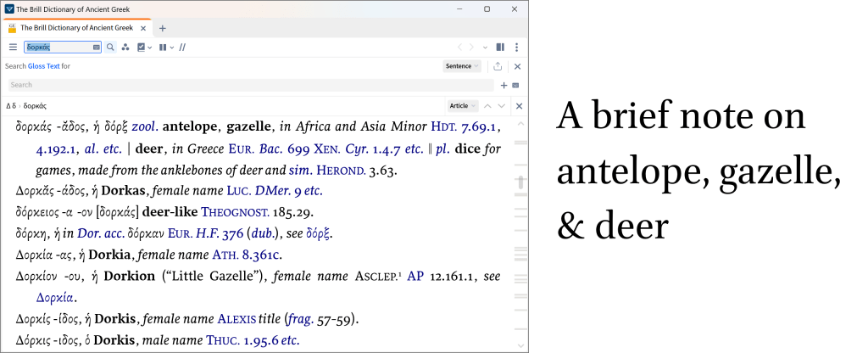Expand the navigation history chevron
This screenshot has width=868, height=353.
(485, 47)
